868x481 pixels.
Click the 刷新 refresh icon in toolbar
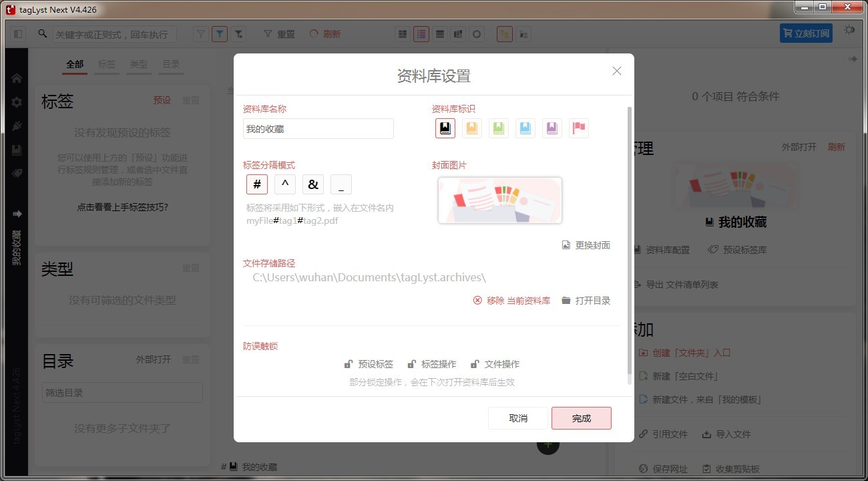point(313,33)
